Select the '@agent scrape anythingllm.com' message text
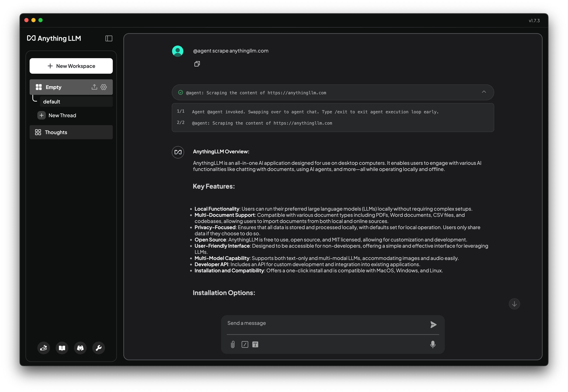Screen dimensions: 568x392 coord(230,51)
